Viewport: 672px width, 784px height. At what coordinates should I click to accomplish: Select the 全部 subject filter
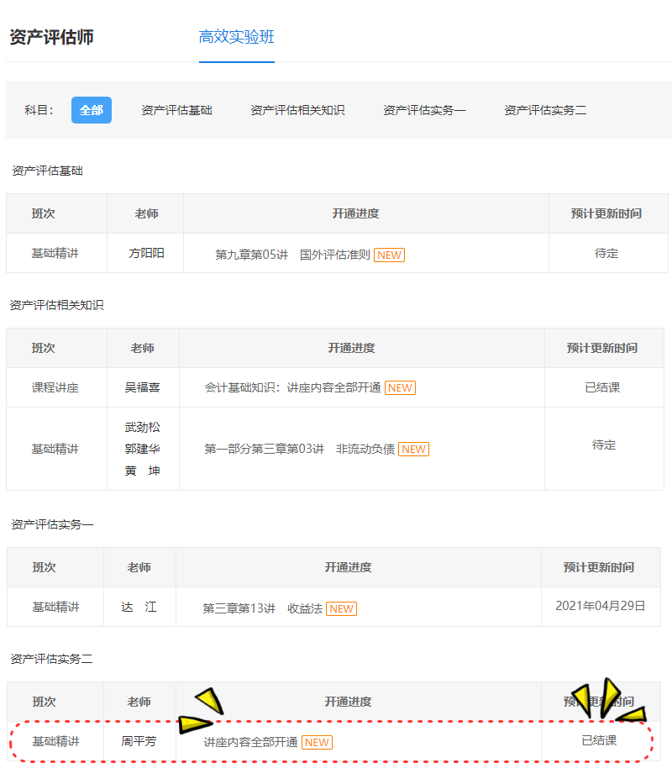92,110
